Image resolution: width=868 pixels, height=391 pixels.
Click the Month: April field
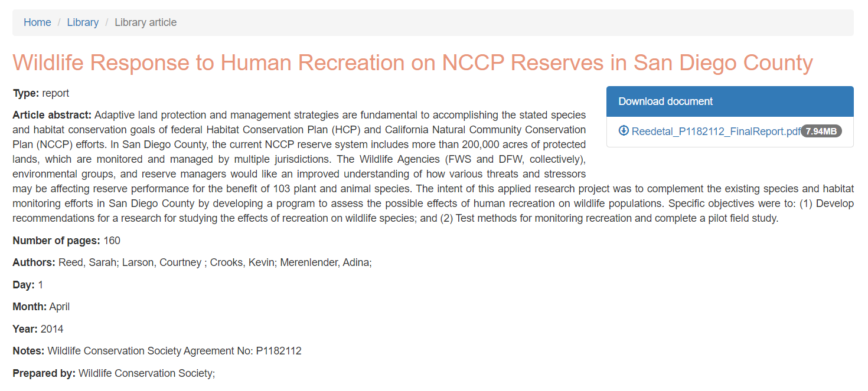tap(41, 307)
